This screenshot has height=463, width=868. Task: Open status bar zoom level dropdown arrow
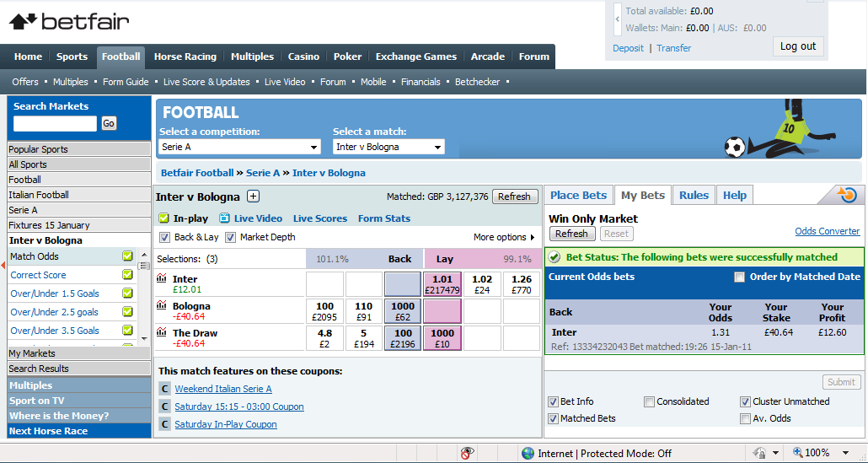point(845,453)
